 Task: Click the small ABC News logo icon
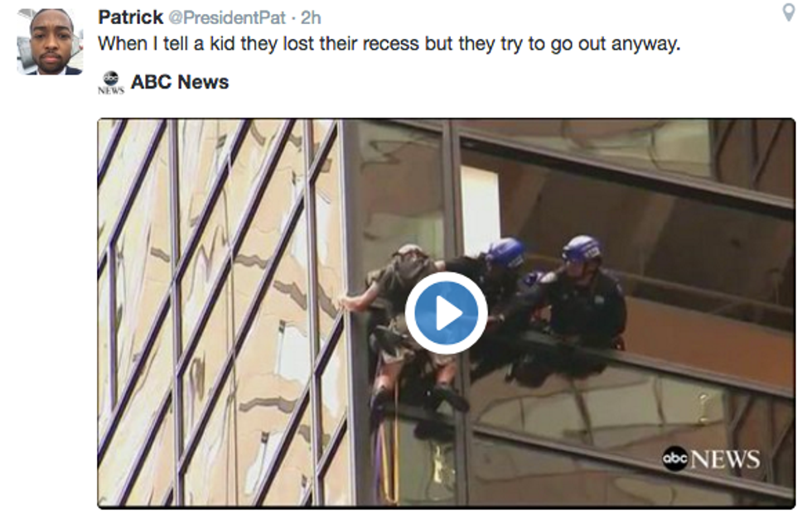111,83
